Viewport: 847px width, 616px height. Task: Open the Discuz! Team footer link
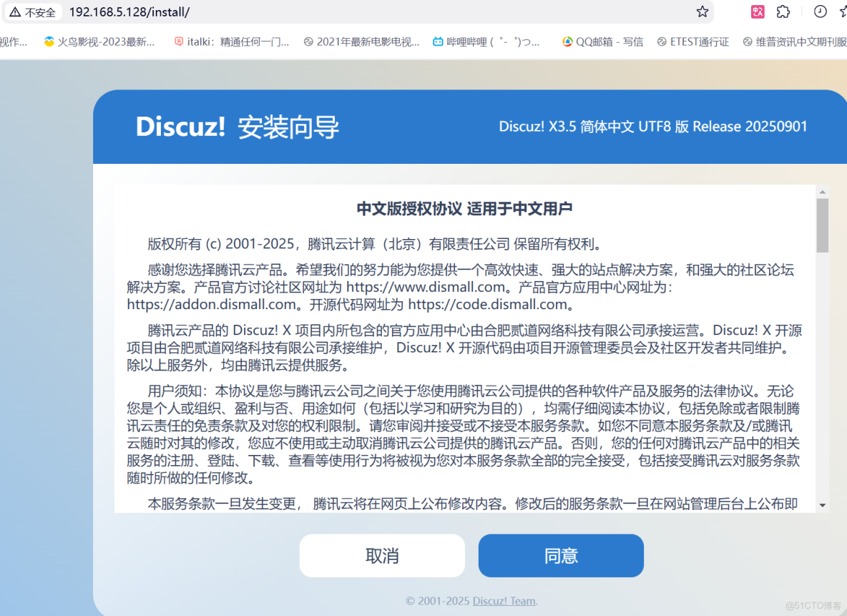pos(504,601)
